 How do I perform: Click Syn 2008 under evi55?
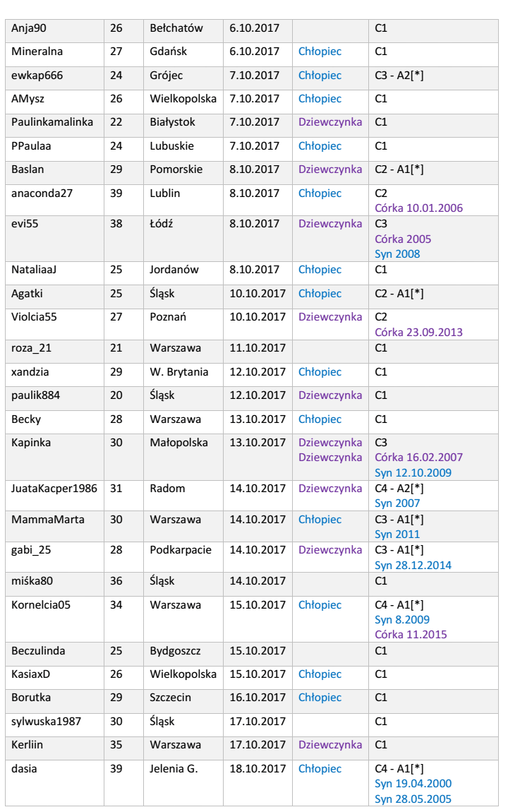coord(397,254)
